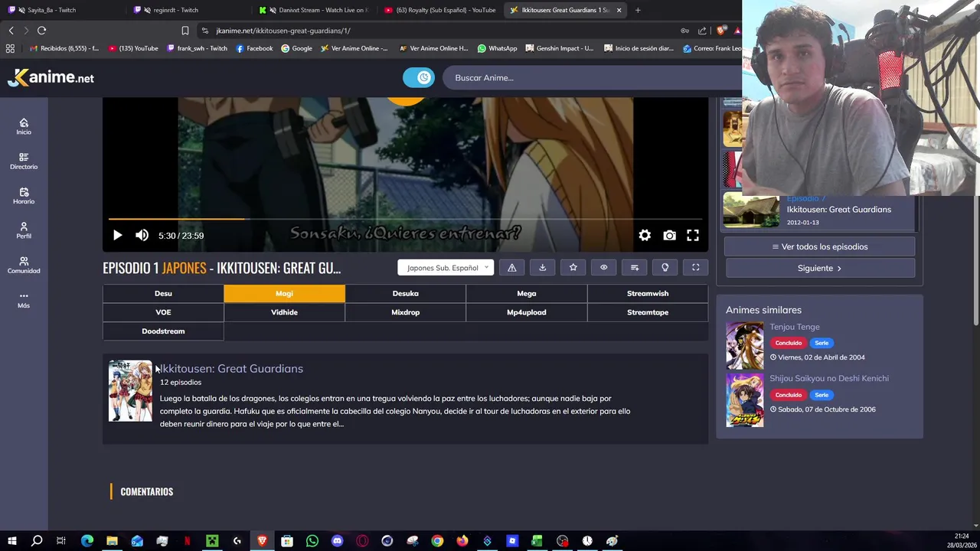Viewport: 980px width, 551px height.
Task: Open Comunidad in the sidebar
Action: click(x=24, y=265)
